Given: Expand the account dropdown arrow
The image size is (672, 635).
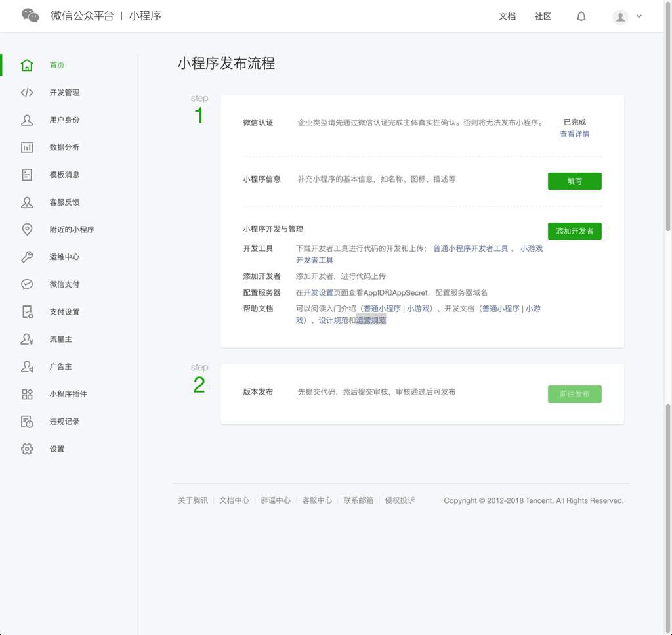Looking at the screenshot, I should [x=639, y=16].
